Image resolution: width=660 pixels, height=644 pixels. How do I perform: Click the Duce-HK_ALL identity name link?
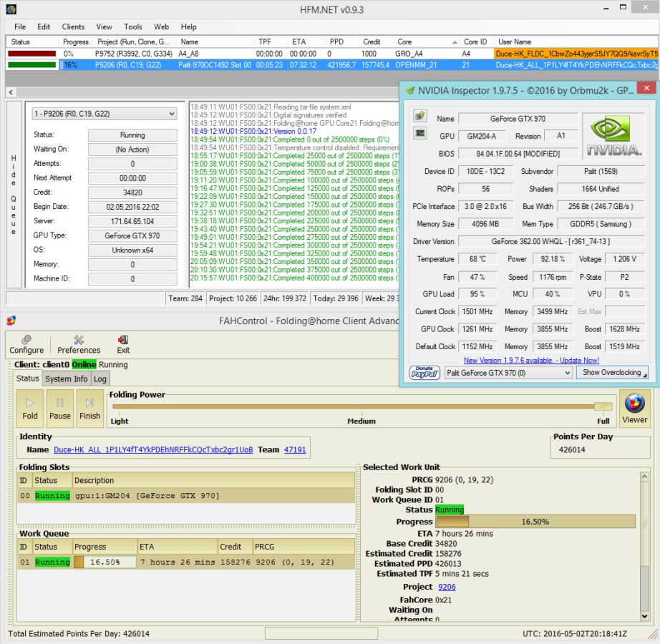153,449
